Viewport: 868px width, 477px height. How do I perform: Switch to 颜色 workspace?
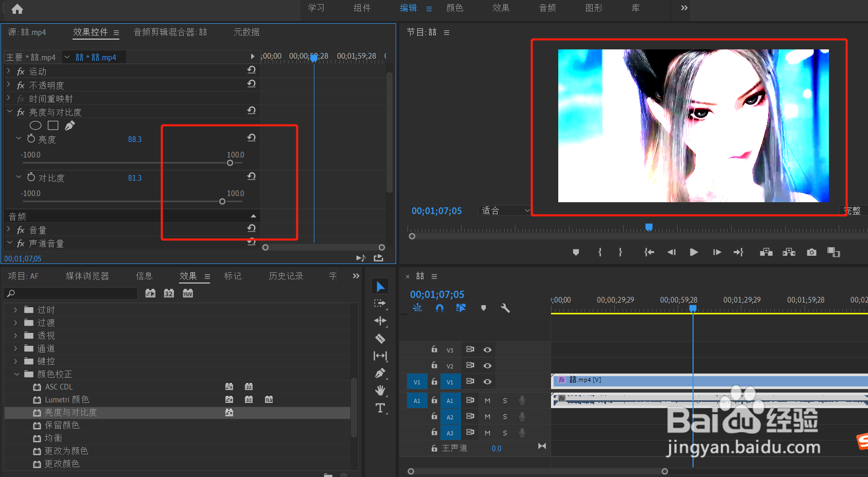[455, 8]
